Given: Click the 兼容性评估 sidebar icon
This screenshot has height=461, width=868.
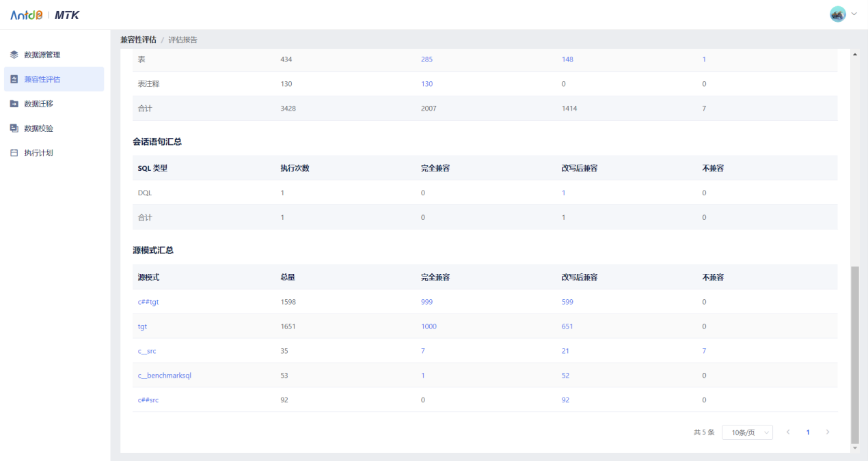Looking at the screenshot, I should 12,79.
